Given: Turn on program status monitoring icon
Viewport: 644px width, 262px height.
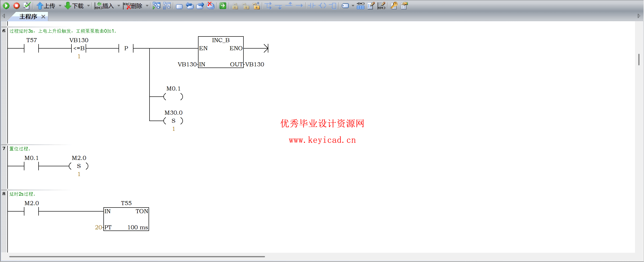Looking at the screenshot, I should click(x=156, y=5).
